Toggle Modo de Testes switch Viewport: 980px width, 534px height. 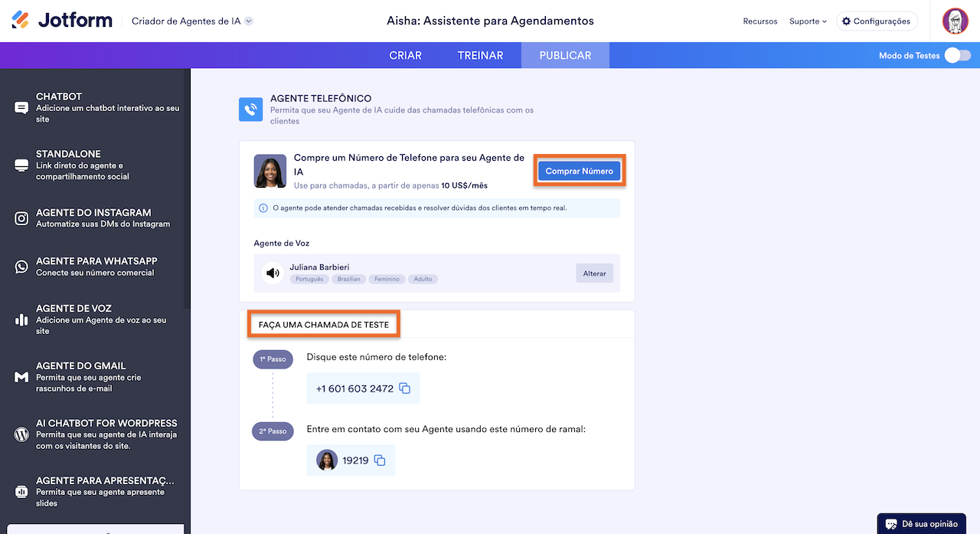(957, 55)
